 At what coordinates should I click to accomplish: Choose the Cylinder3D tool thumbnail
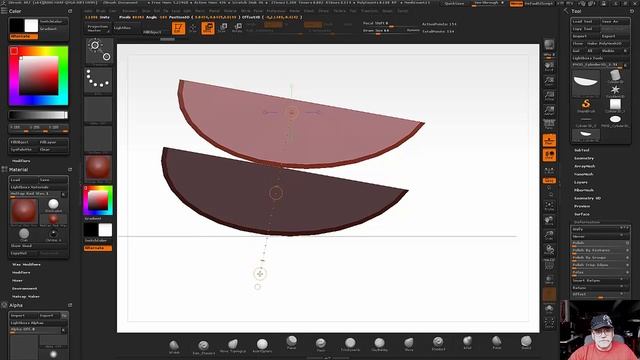615,76
